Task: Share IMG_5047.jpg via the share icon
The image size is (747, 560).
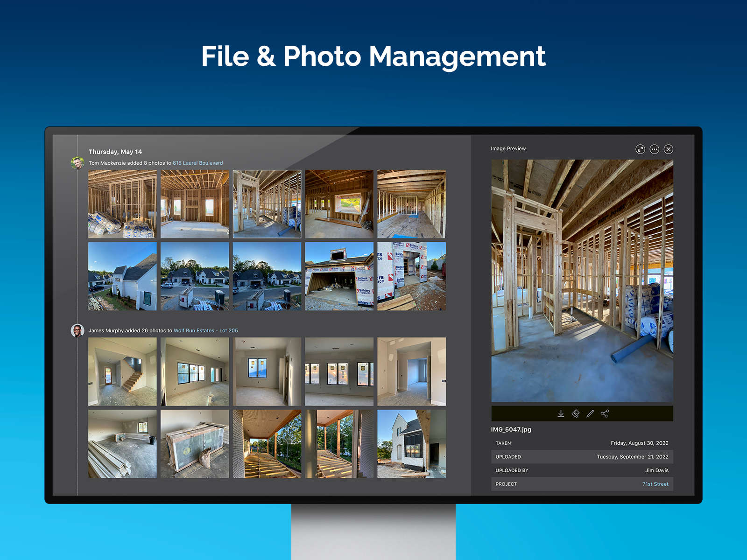Action: [604, 413]
